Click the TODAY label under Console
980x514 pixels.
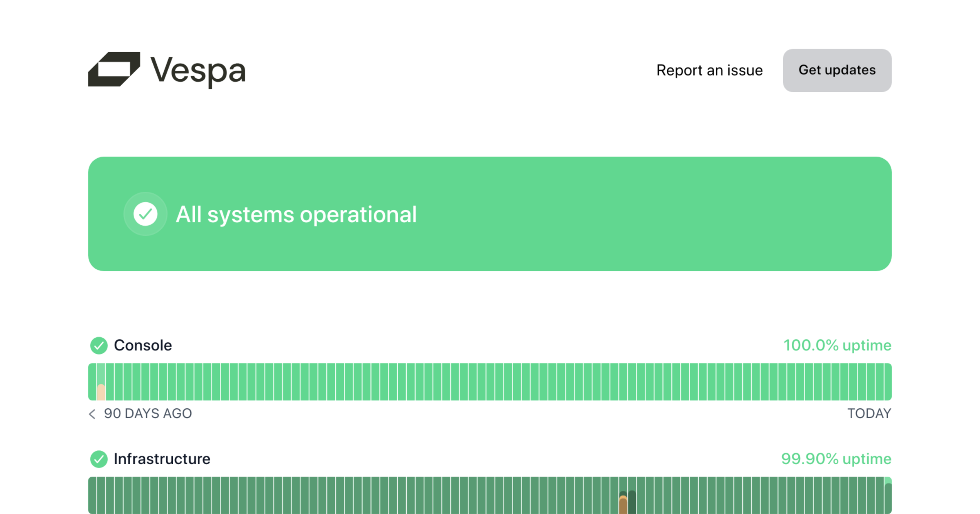869,414
